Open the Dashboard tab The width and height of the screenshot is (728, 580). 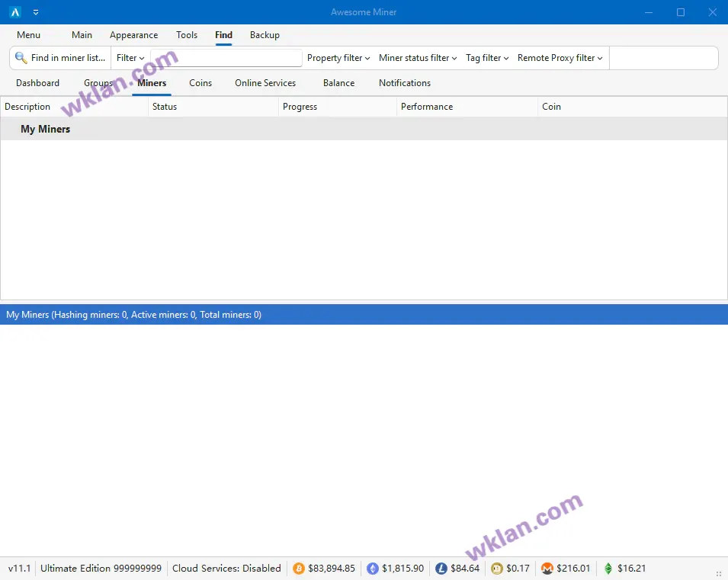pyautogui.click(x=37, y=83)
